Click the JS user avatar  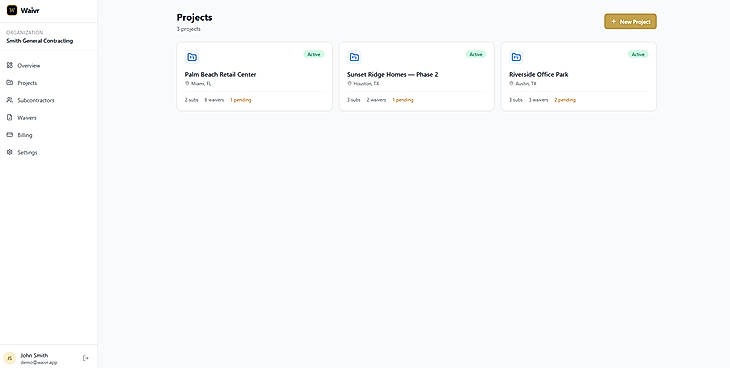coord(9,358)
